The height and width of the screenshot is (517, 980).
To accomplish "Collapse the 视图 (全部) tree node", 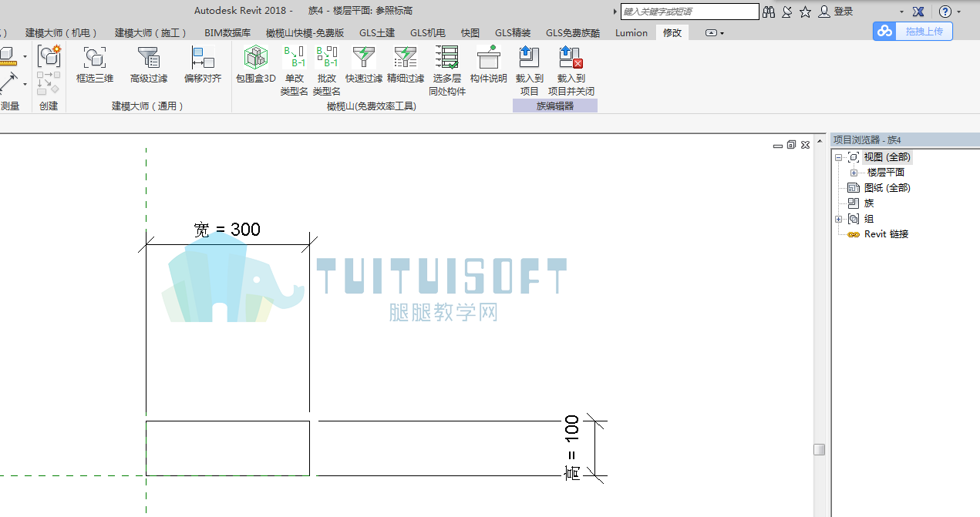I will point(839,157).
